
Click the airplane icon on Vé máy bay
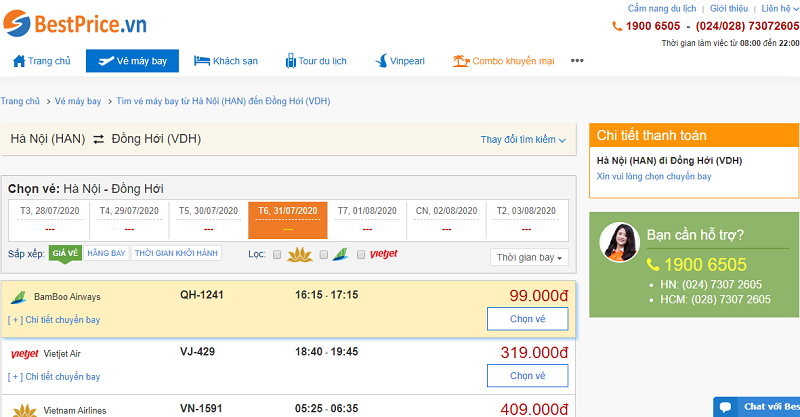pos(106,61)
